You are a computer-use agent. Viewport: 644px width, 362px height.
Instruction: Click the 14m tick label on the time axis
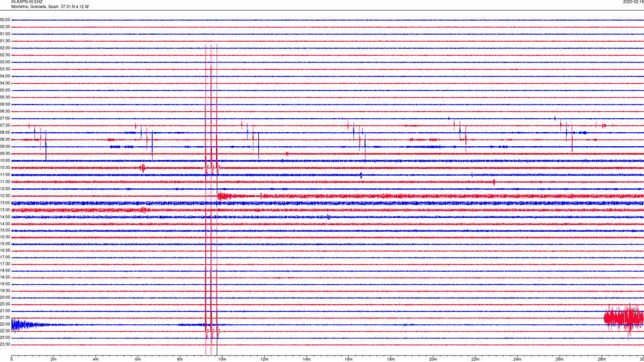(x=307, y=359)
